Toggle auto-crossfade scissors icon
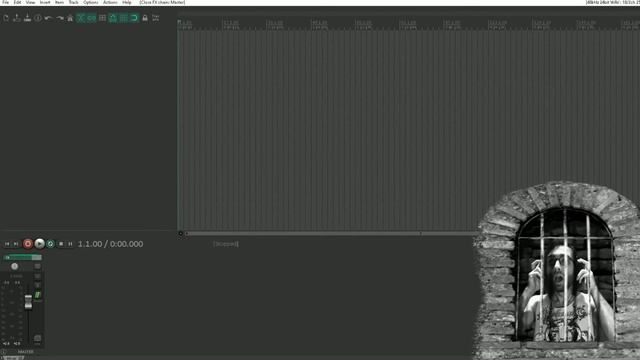 tap(81, 18)
